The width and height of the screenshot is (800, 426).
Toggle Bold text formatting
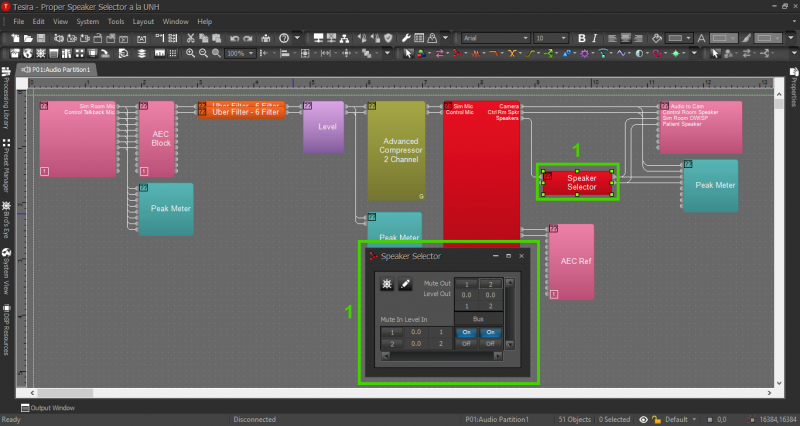tap(582, 38)
